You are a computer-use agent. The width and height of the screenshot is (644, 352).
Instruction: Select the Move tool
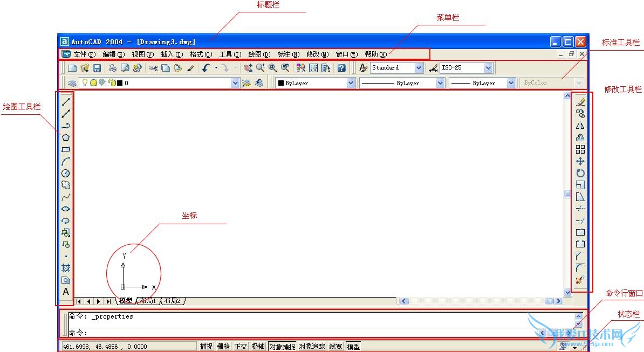(x=580, y=161)
